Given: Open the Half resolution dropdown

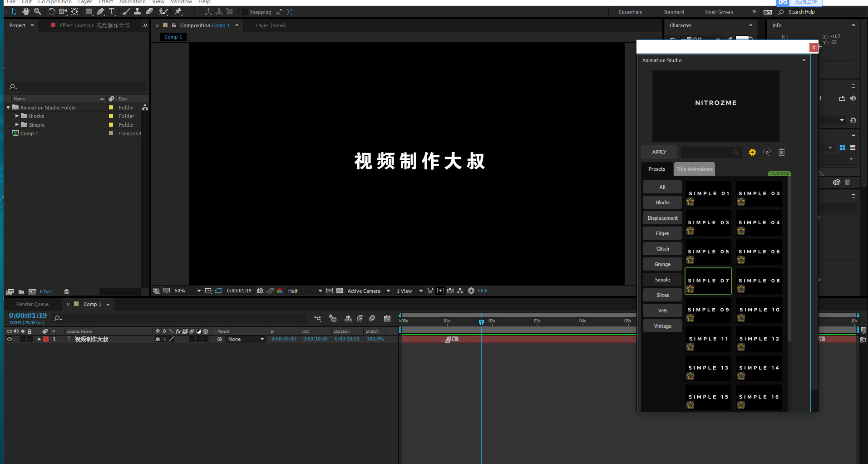Looking at the screenshot, I should pos(305,291).
